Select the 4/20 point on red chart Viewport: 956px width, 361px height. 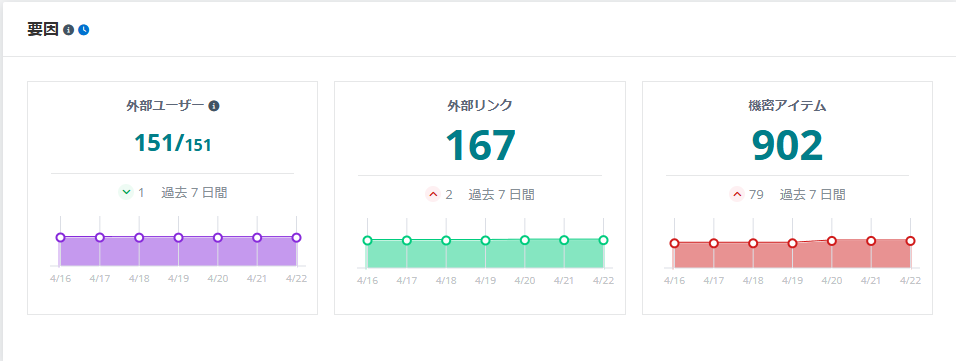click(832, 241)
